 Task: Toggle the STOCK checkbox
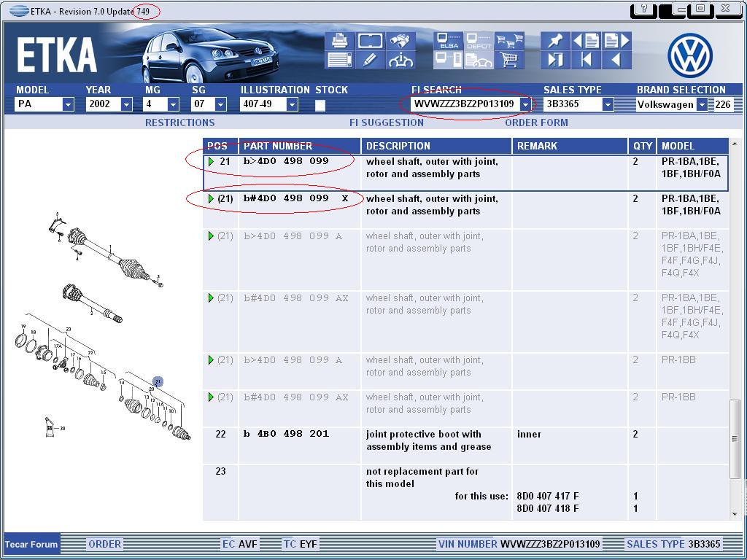click(x=320, y=105)
